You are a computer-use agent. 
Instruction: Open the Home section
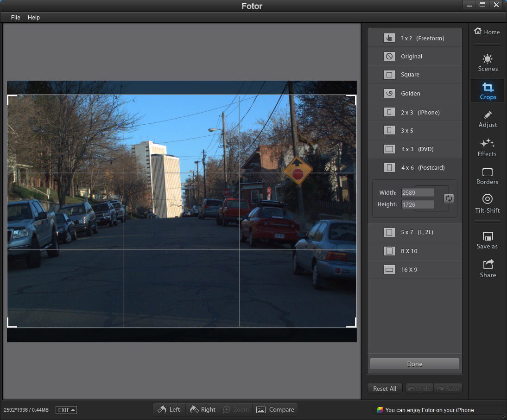pos(487,32)
